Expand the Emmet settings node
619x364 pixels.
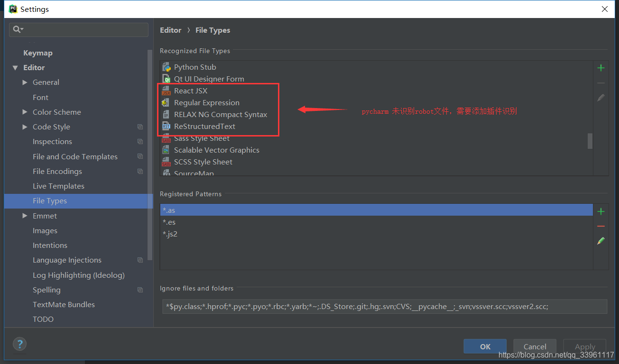point(25,216)
